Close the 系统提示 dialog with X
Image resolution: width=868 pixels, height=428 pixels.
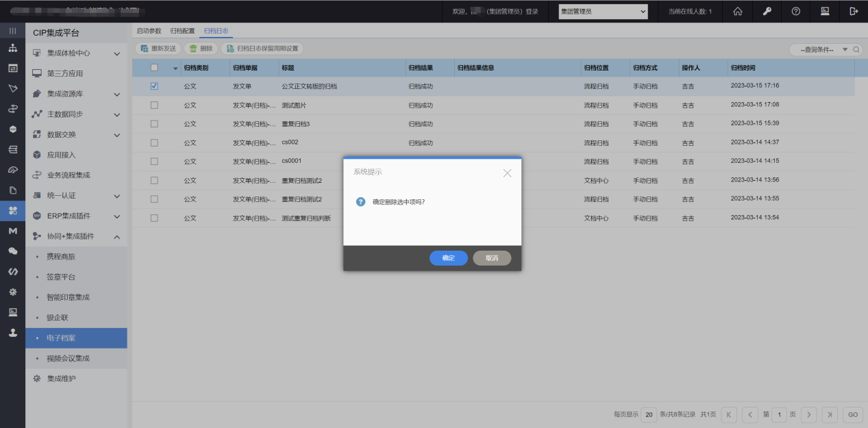point(507,173)
